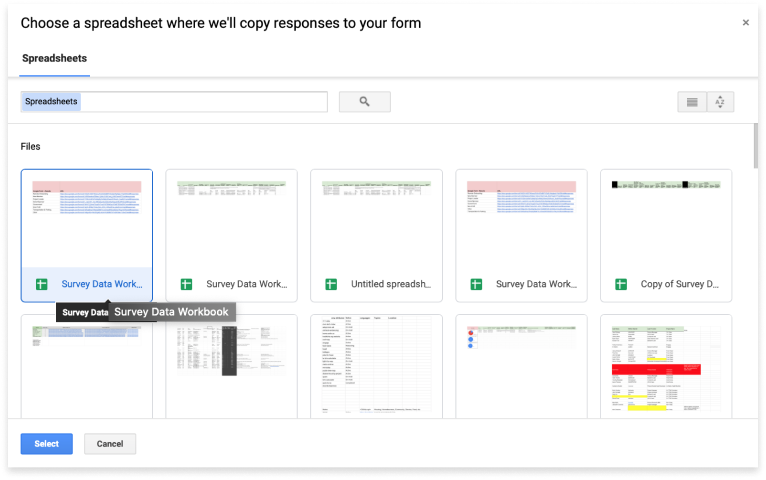Click the vertical scrollbar in file list
This screenshot has width=766, height=480.
[x=754, y=145]
